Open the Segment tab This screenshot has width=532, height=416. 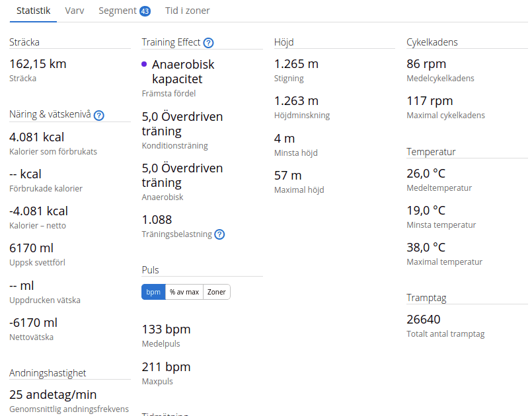point(117,11)
